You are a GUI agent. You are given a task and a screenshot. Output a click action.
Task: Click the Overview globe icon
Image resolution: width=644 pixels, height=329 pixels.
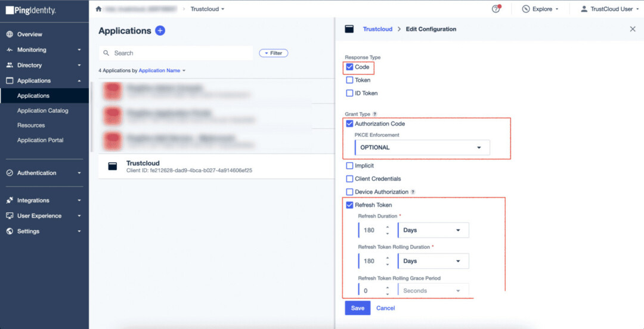pos(10,34)
